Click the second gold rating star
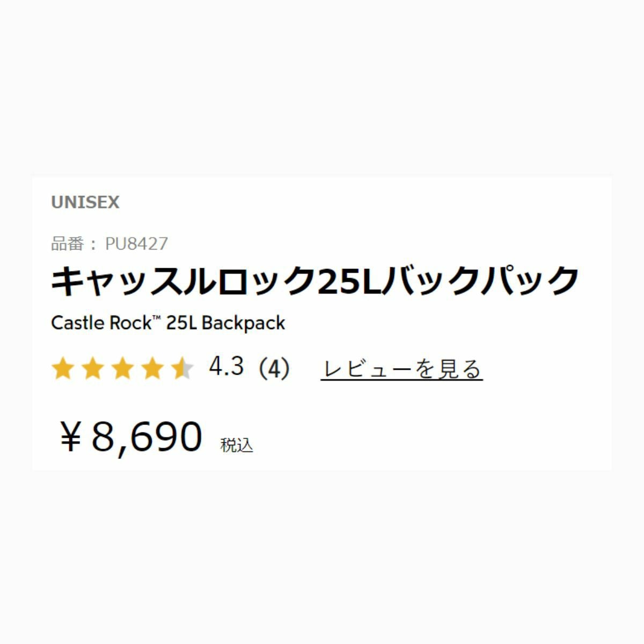 (x=92, y=369)
